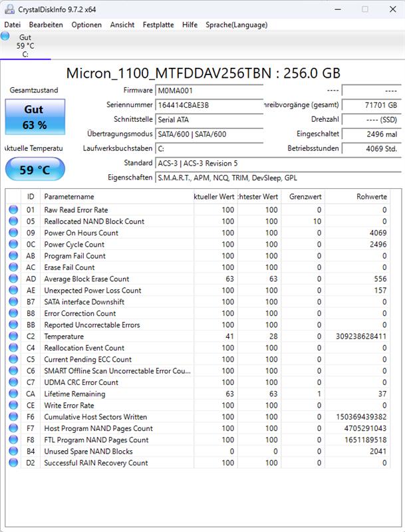Click status icon for Average Block Erase Count
Image resolution: width=405 pixels, height=532 pixels.
[13, 279]
